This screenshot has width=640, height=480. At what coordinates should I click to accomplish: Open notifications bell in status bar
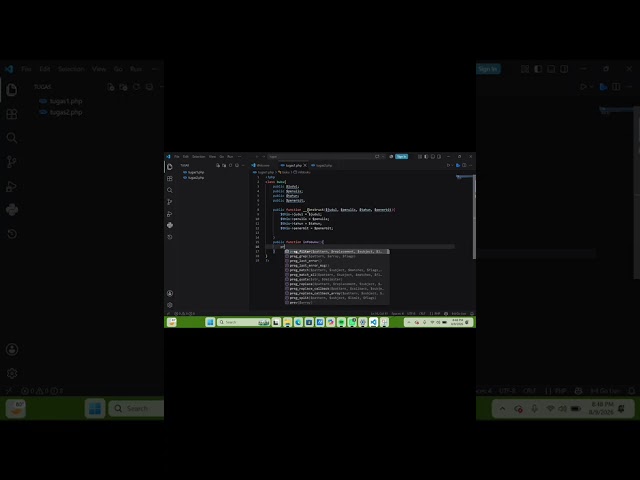[472, 313]
